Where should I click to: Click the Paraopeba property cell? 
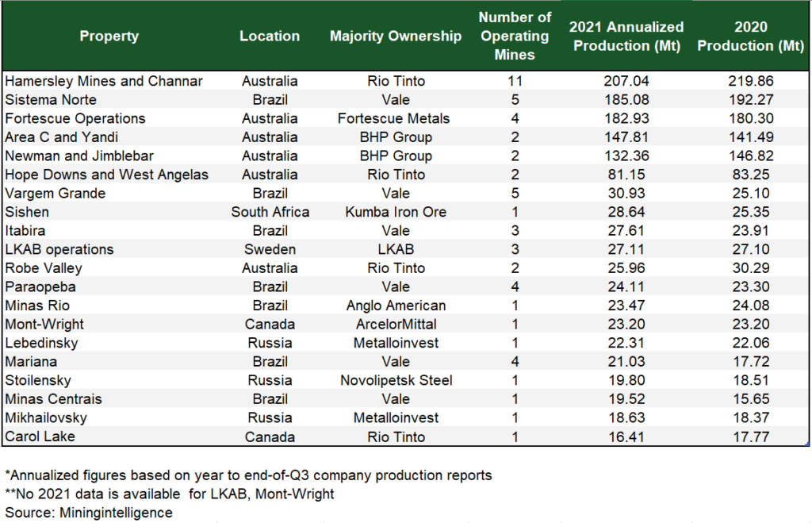pos(40,286)
